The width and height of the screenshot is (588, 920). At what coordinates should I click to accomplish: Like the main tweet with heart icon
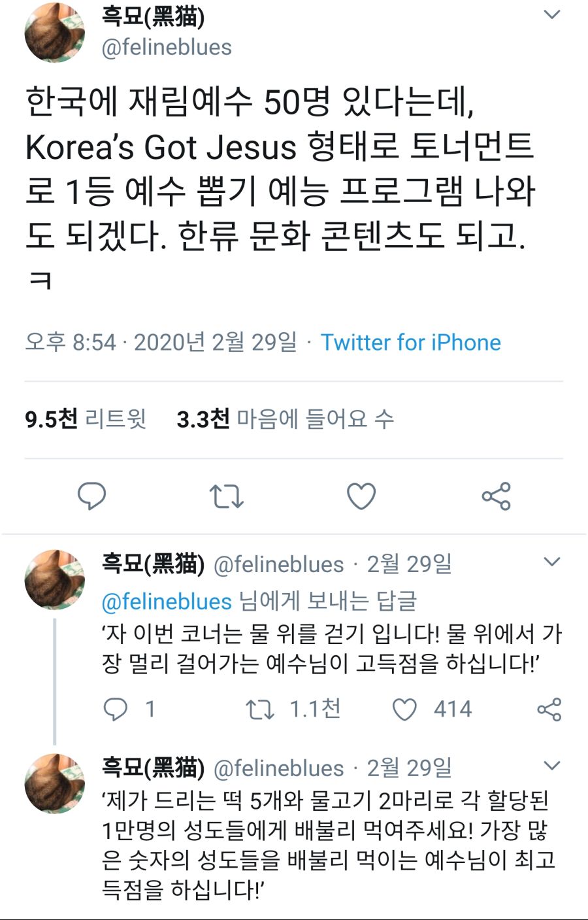(361, 496)
